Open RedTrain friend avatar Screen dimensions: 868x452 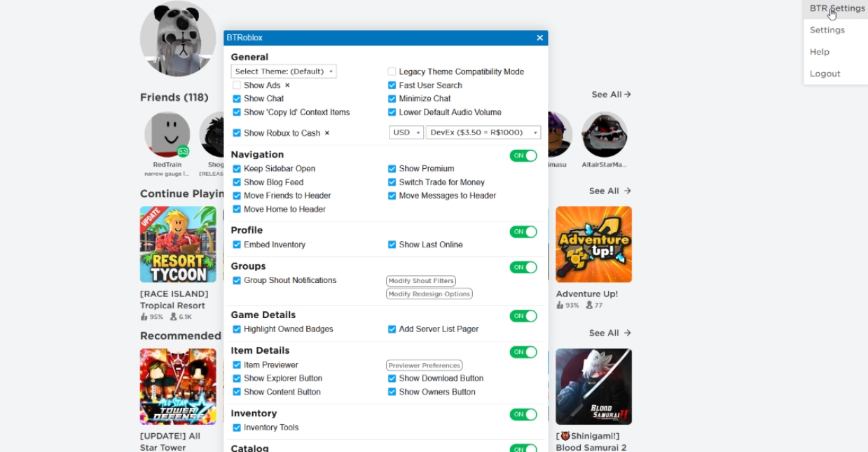[167, 135]
